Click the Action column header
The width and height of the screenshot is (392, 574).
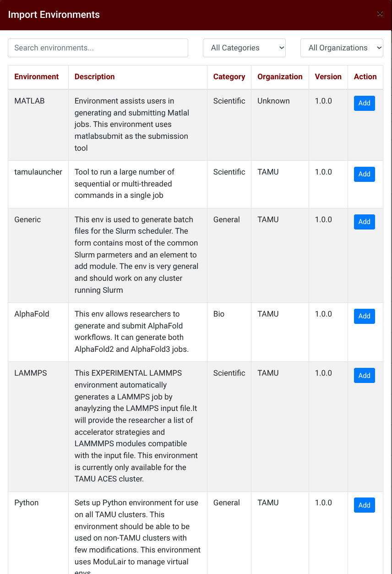pos(365,77)
